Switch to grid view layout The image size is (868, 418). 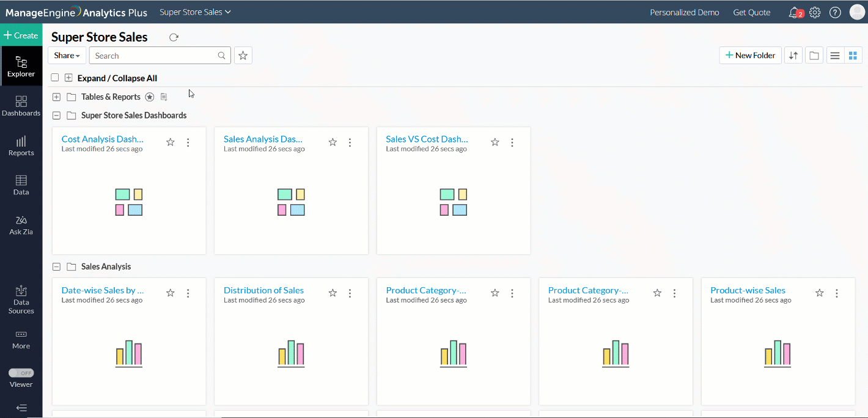point(853,56)
